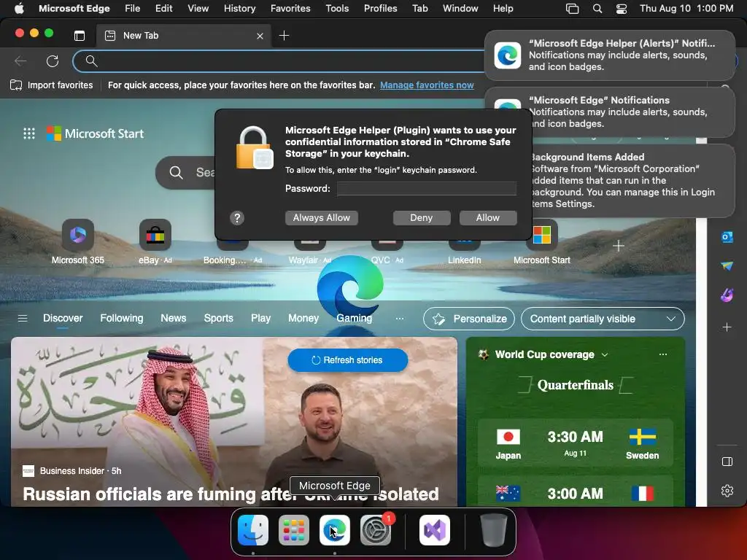Click Refresh stories button
This screenshot has width=747, height=560.
pyautogui.click(x=348, y=360)
